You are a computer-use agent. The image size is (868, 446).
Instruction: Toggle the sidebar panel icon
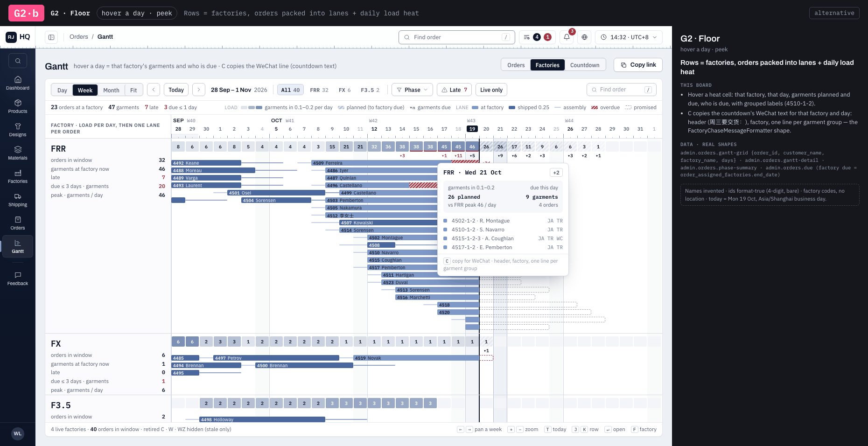[x=51, y=37]
